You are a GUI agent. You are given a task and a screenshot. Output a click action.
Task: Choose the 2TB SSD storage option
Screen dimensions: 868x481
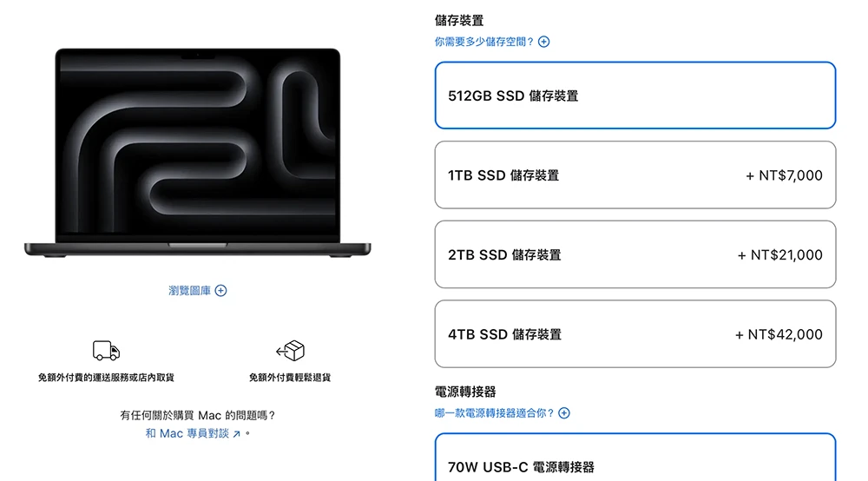(x=635, y=254)
